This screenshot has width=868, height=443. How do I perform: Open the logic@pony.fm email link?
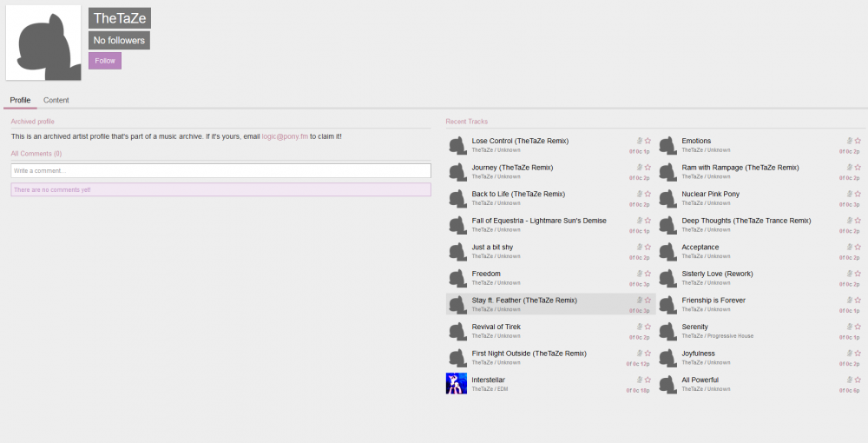284,136
